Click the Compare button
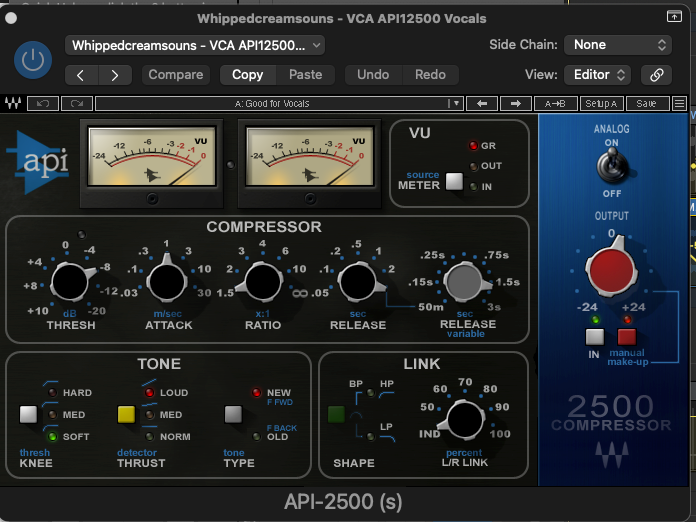Viewport: 696px width, 522px height. point(176,75)
